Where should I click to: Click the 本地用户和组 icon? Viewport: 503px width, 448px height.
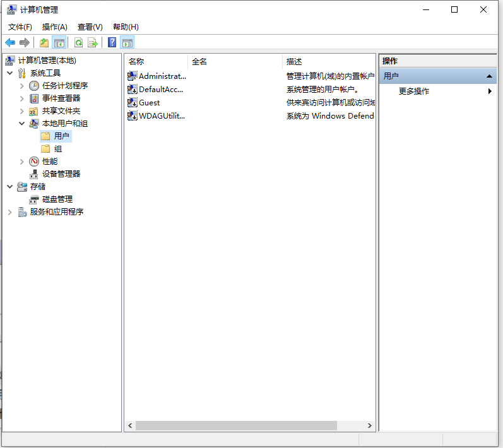tap(33, 124)
